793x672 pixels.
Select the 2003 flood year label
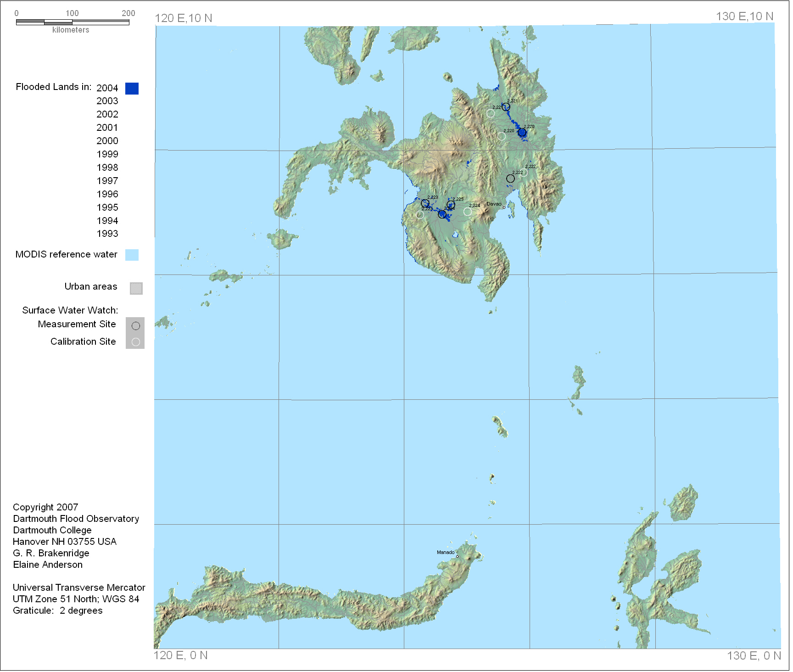pos(108,101)
